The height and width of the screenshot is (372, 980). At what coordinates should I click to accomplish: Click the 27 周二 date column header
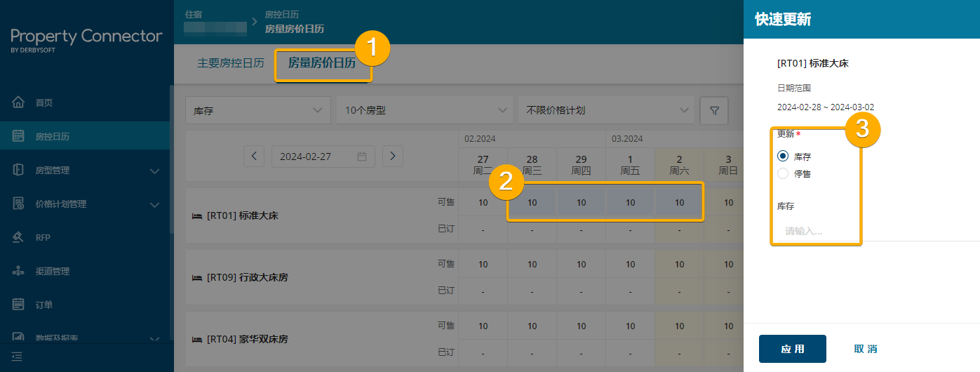[483, 165]
